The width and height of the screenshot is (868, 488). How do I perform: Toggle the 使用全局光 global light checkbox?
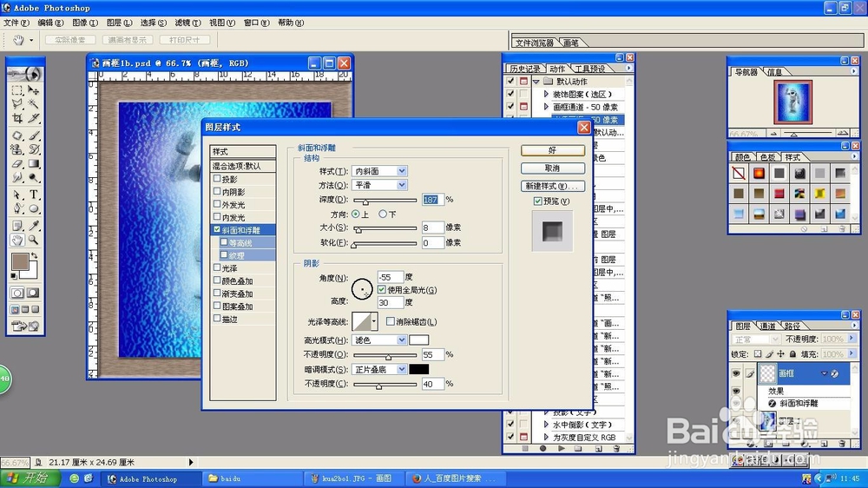[x=382, y=290]
